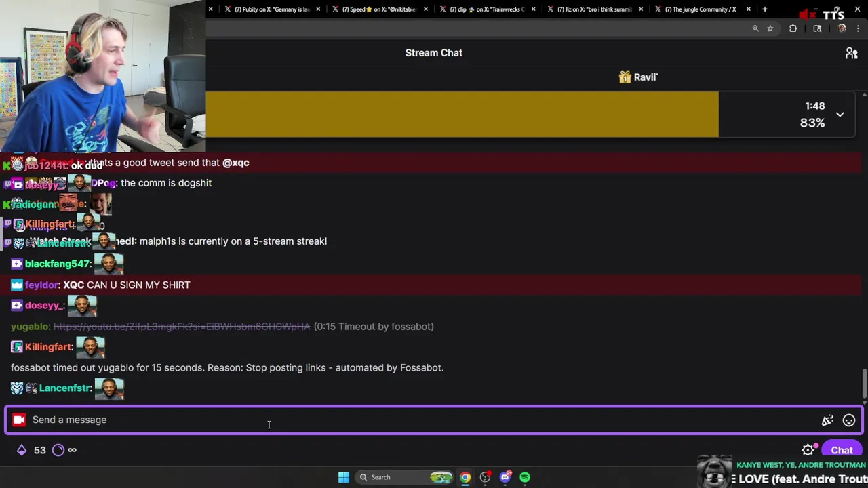The image size is (868, 488).
Task: Open the chat community members icon
Action: pyautogui.click(x=851, y=53)
